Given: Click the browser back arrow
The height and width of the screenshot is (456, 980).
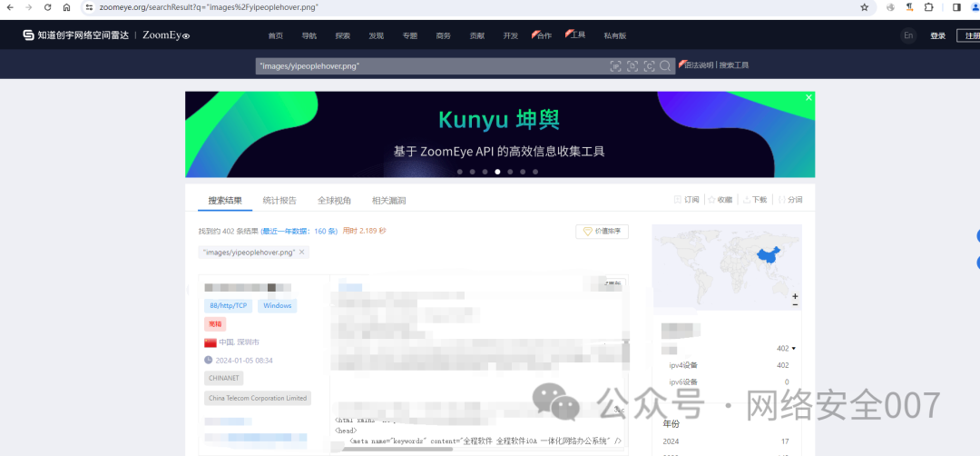Looking at the screenshot, I should pyautogui.click(x=9, y=7).
